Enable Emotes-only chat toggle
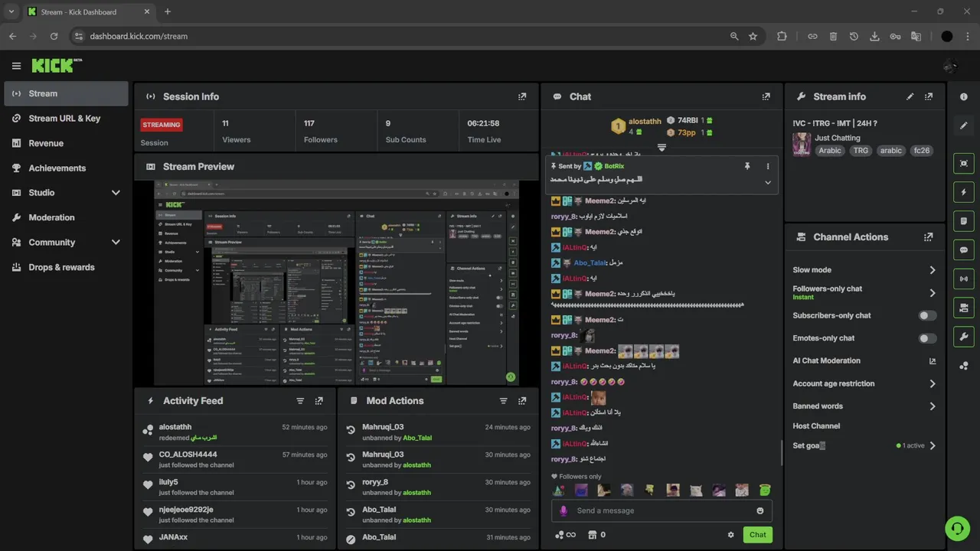This screenshot has height=551, width=980. click(x=927, y=338)
